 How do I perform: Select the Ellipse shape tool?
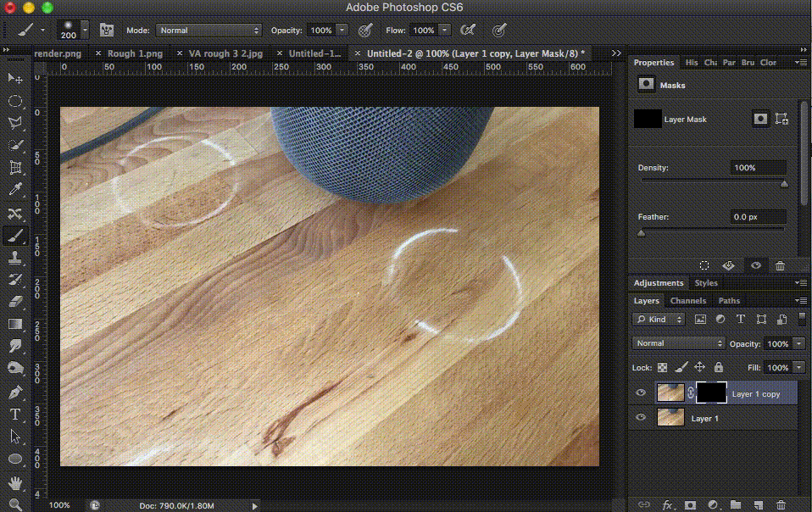[15, 459]
